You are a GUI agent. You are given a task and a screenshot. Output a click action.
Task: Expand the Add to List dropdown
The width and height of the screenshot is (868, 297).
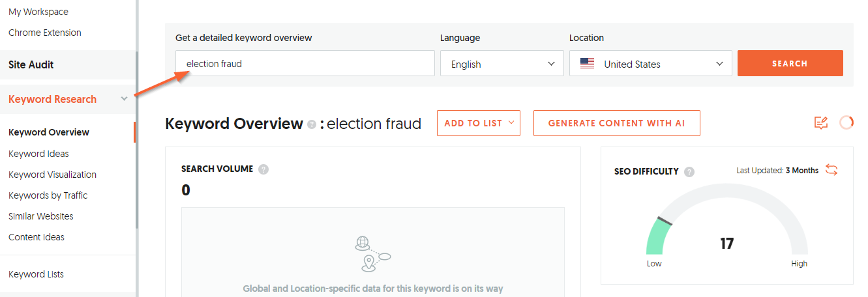[479, 123]
